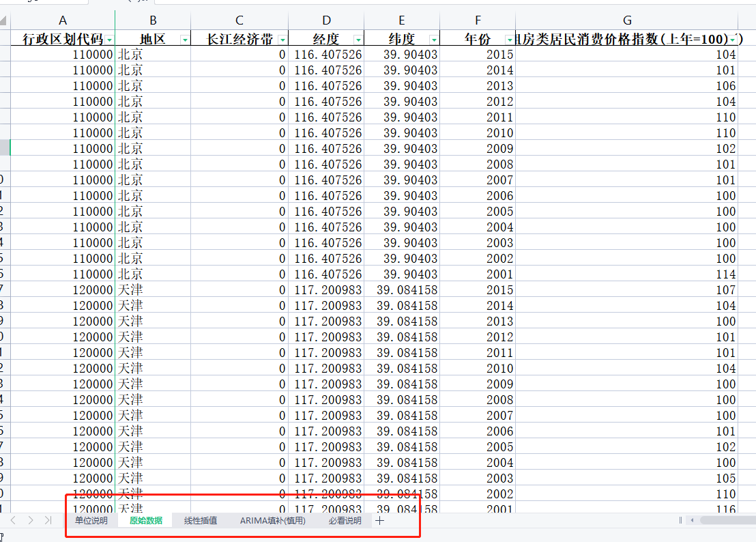
Task: Select the 原始数据 sheet tab
Action: click(x=145, y=520)
